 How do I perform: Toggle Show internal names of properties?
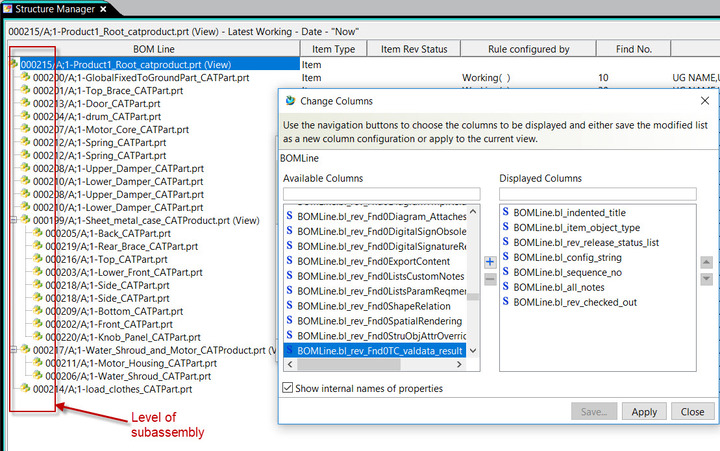(287, 388)
